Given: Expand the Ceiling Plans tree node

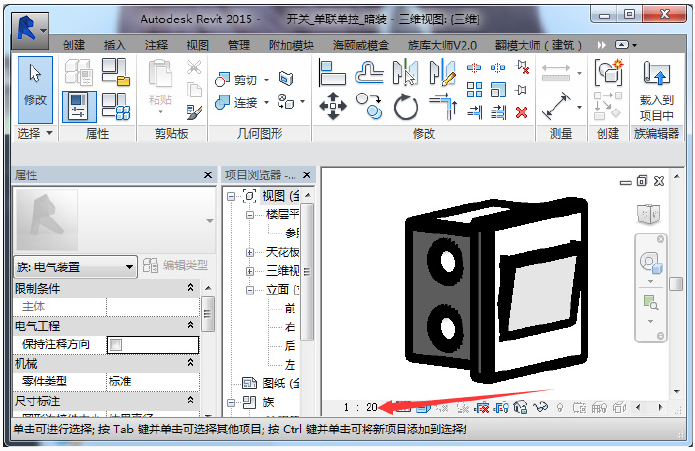Looking at the screenshot, I should [x=250, y=253].
